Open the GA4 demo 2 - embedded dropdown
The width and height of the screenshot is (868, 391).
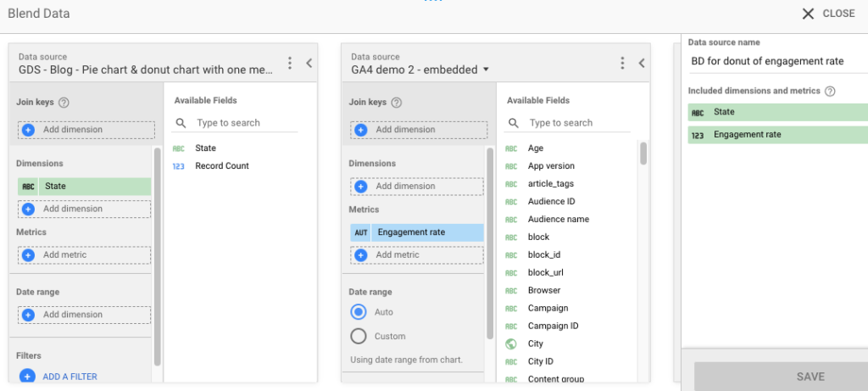pyautogui.click(x=420, y=70)
